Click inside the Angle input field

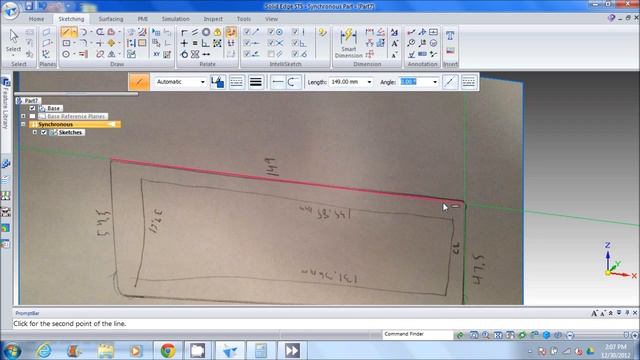tap(415, 82)
